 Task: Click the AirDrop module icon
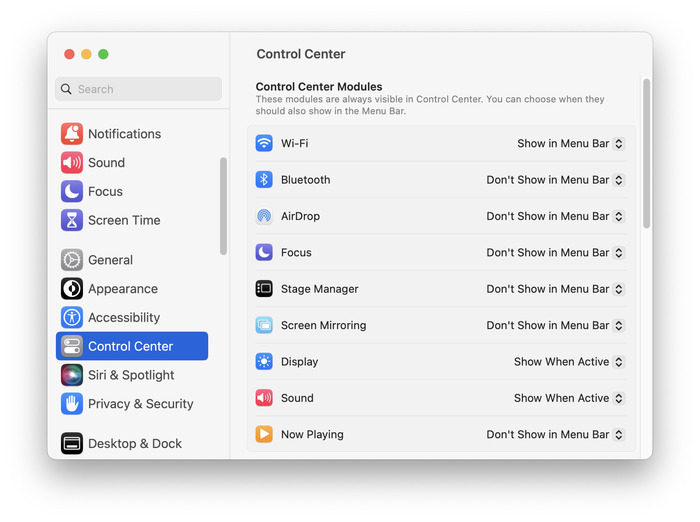pos(264,216)
